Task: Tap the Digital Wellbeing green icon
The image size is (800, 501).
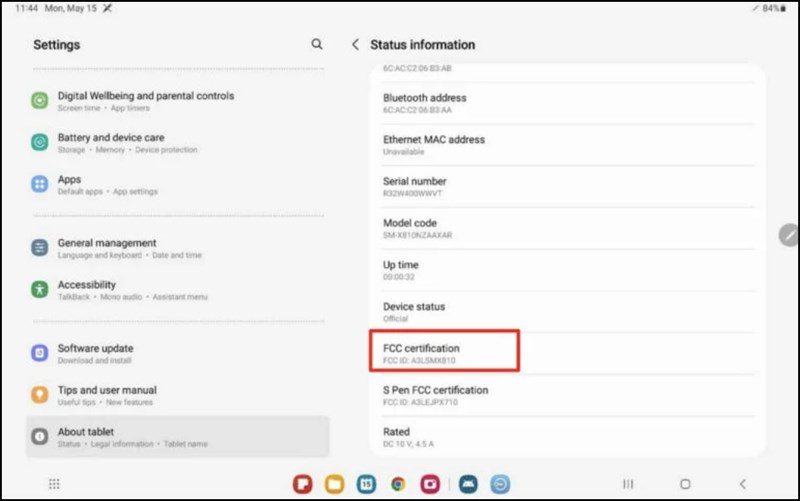Action: click(40, 100)
